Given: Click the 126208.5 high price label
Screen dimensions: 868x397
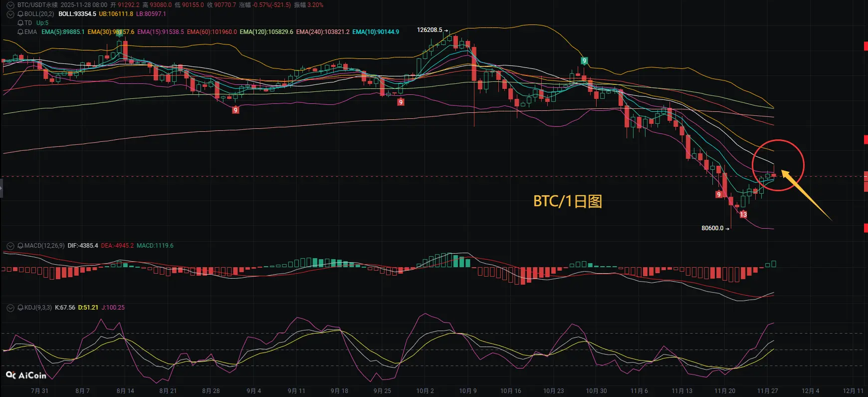Looking at the screenshot, I should (430, 30).
